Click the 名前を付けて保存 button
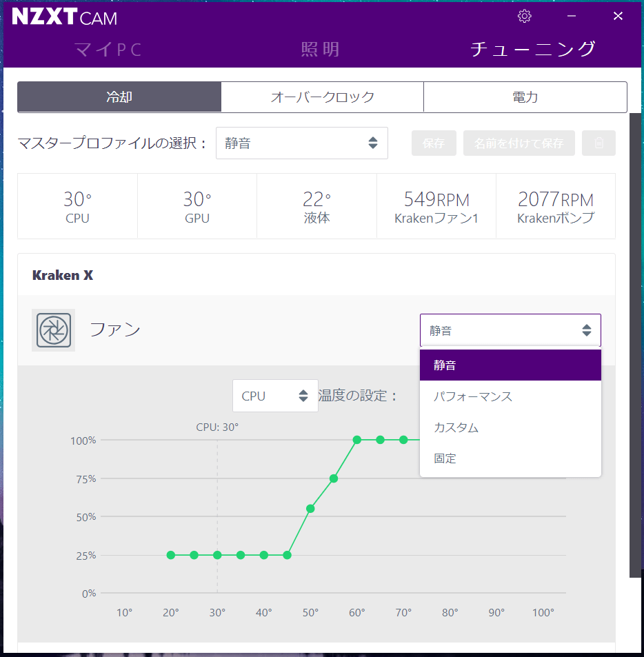This screenshot has height=657, width=644. (x=519, y=143)
